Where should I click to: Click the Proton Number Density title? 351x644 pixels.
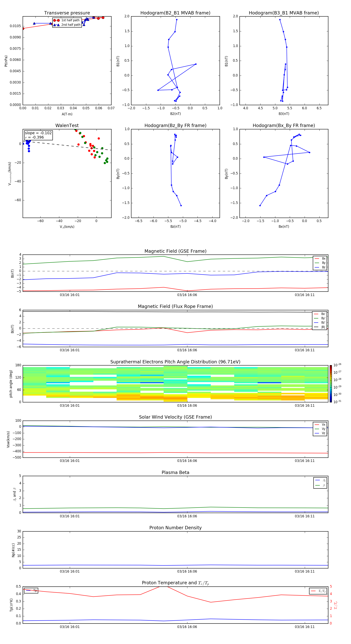pyautogui.click(x=175, y=528)
